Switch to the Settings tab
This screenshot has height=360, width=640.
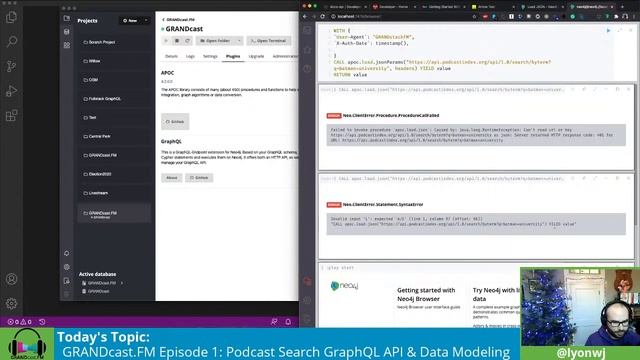[x=210, y=56]
